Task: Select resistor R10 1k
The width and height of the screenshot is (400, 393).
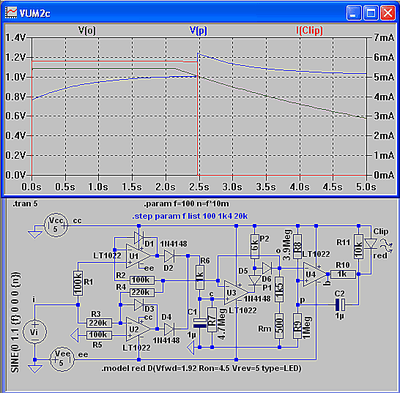Action: click(x=342, y=274)
